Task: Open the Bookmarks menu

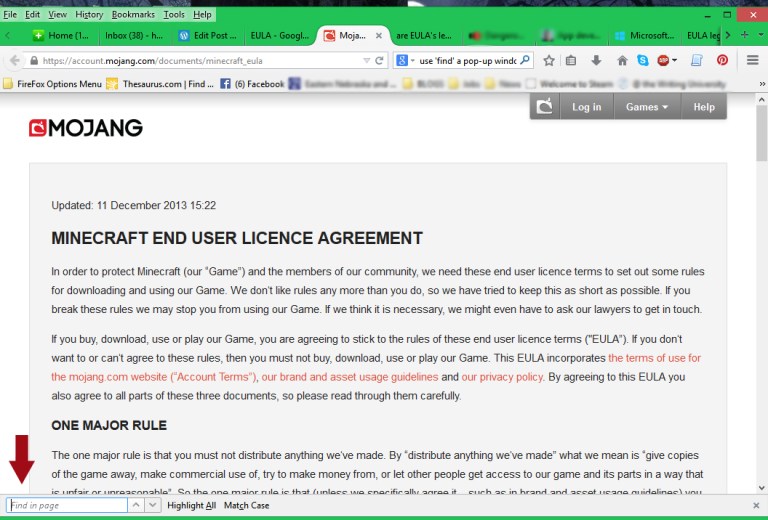Action: click(133, 15)
